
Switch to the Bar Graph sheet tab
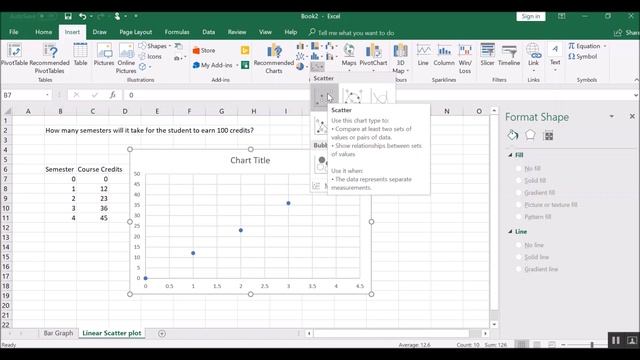(x=58, y=333)
